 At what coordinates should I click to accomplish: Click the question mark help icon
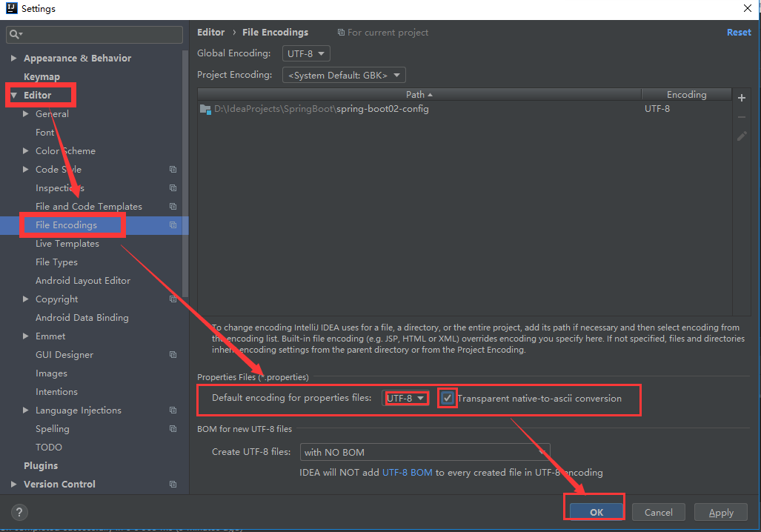[19, 511]
